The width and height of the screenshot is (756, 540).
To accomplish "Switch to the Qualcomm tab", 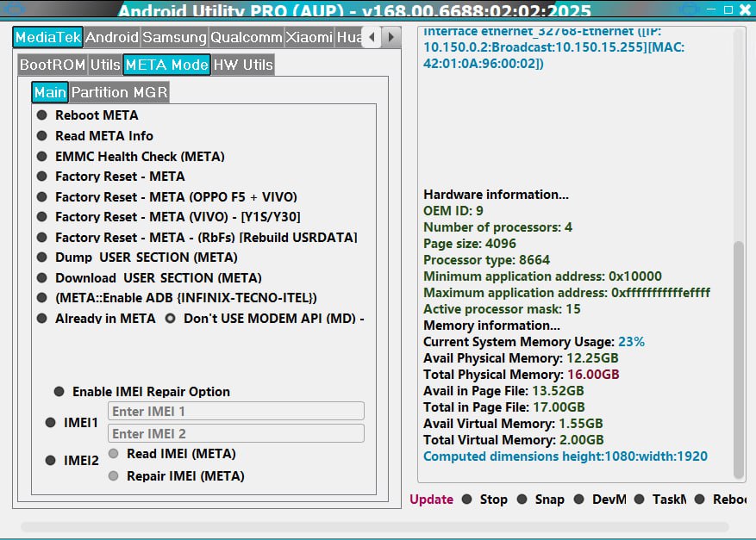I will [247, 37].
